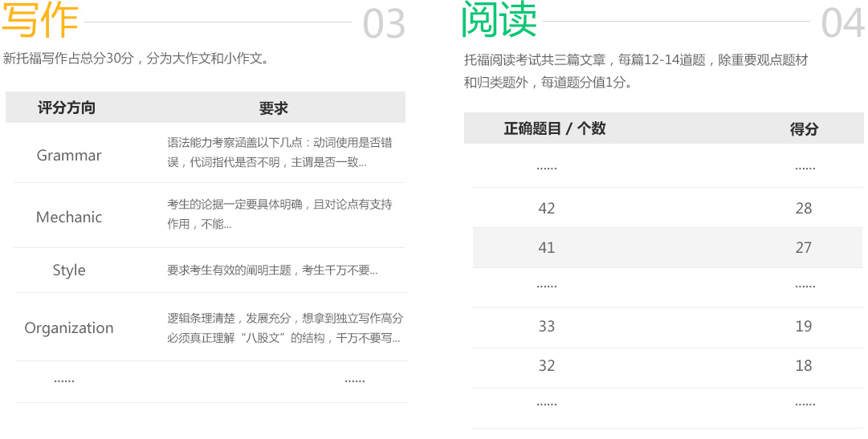
Task: Click the Style row label
Action: click(x=69, y=270)
